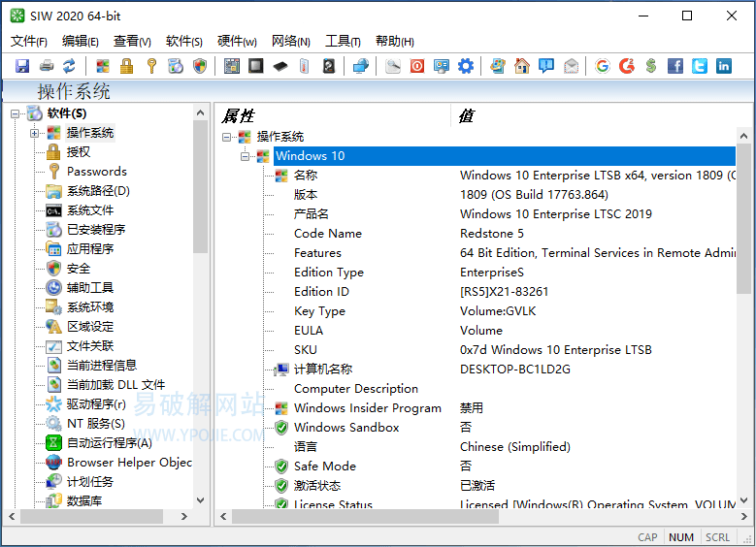Collapse the 软件(S) root tree node

click(16, 113)
